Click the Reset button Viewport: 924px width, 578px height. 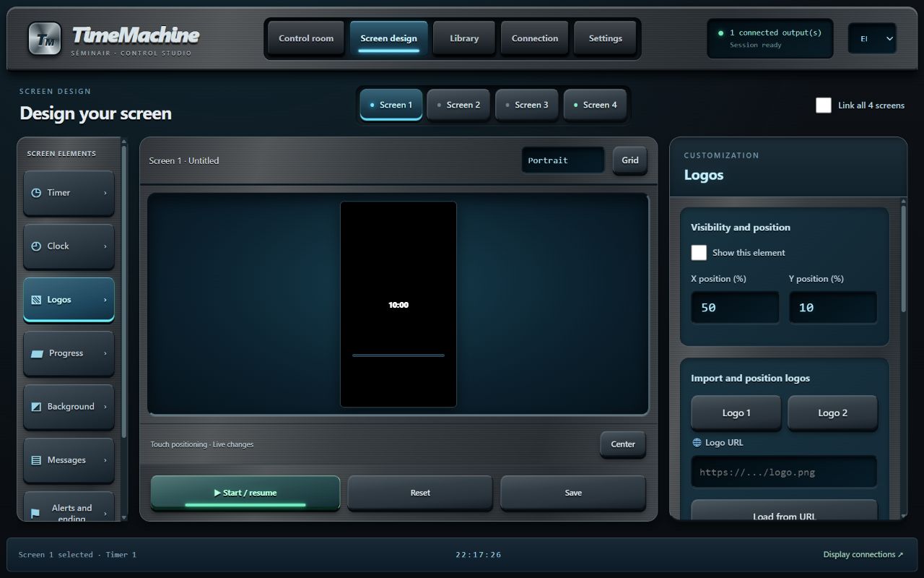click(420, 493)
